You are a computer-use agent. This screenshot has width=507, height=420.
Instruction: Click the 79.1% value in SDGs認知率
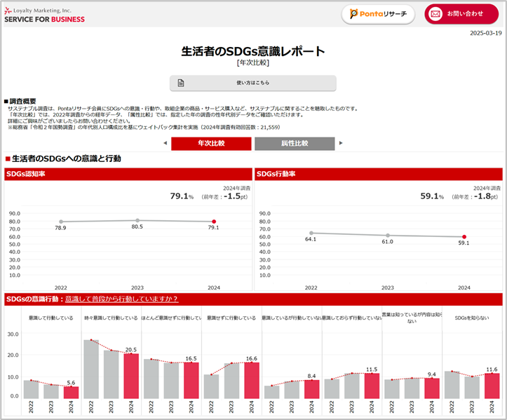click(182, 196)
